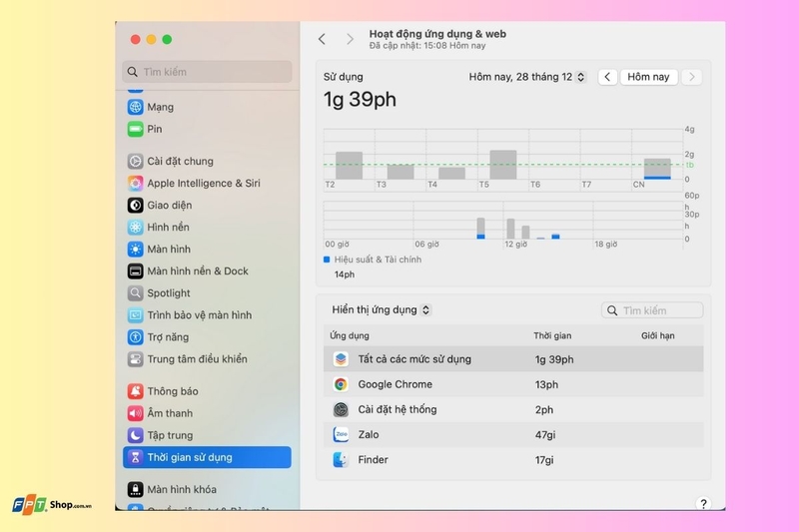The height and width of the screenshot is (532, 799).
Task: Click the Google Chrome 13ph time value
Action: point(546,384)
